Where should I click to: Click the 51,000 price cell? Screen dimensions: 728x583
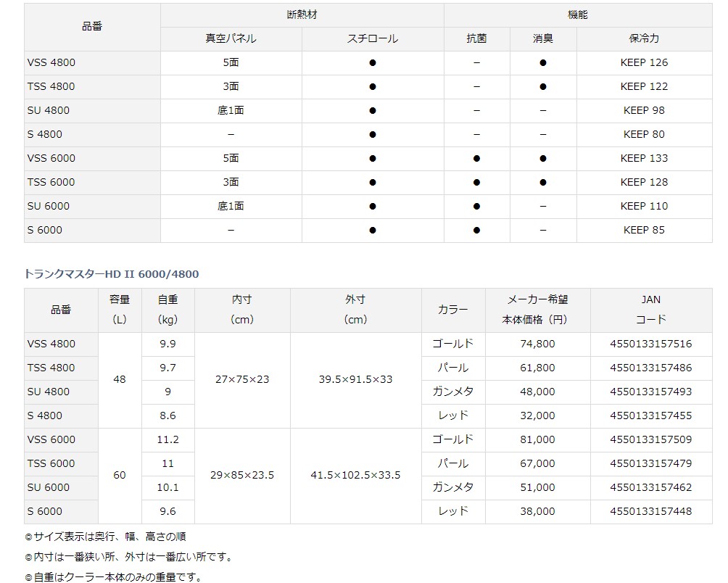pyautogui.click(x=537, y=488)
